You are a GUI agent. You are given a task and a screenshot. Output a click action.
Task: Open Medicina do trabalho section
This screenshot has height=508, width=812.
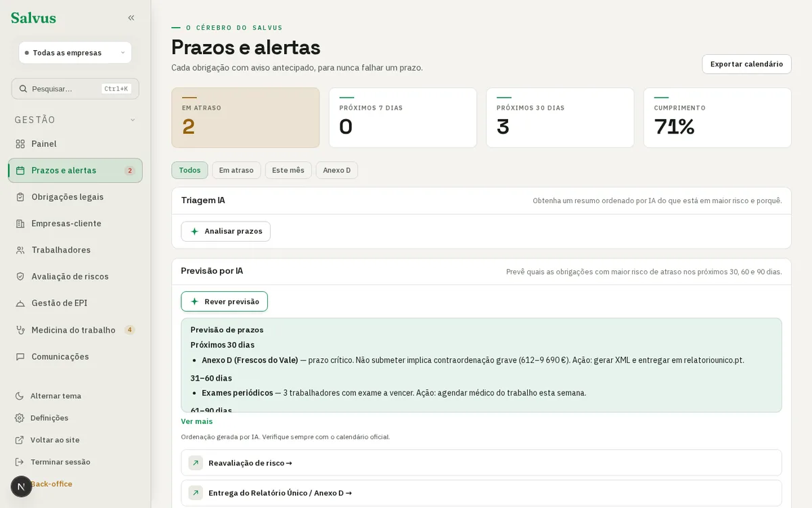(x=75, y=330)
